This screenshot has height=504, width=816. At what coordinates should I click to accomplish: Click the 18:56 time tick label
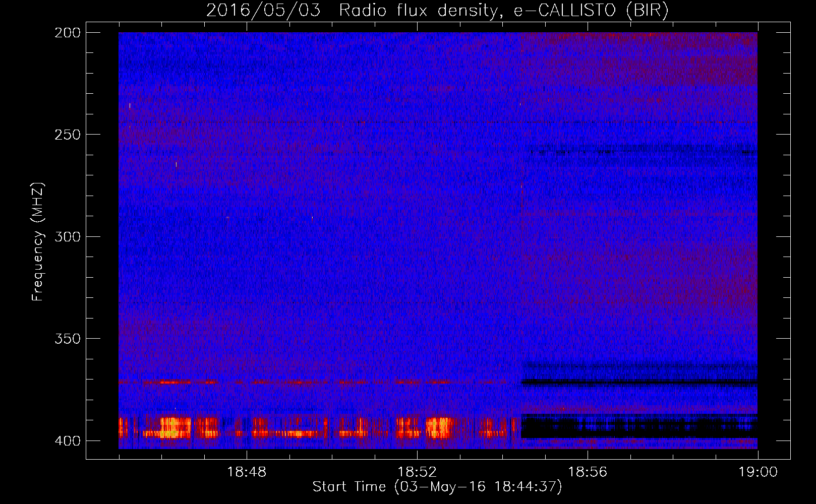588,472
